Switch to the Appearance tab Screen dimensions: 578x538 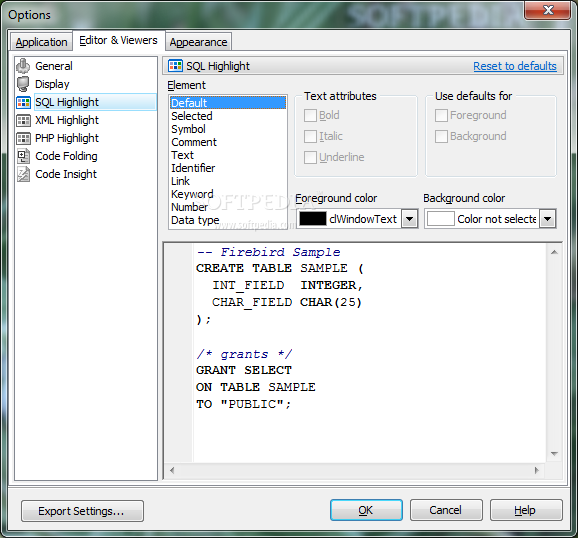198,42
